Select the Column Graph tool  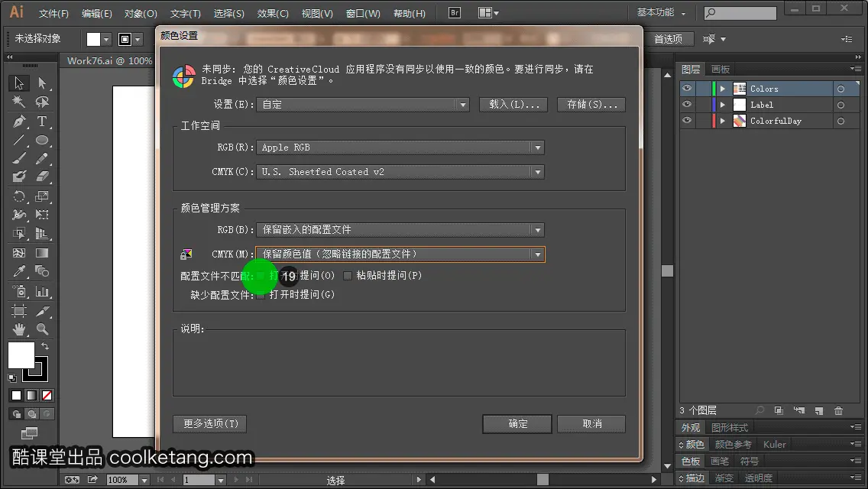pyautogui.click(x=42, y=291)
